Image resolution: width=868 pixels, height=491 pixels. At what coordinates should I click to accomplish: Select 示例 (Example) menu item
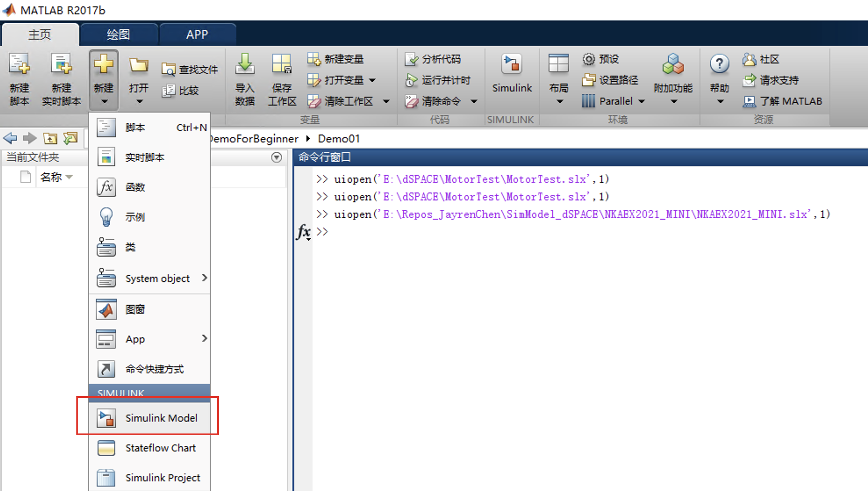coord(150,217)
